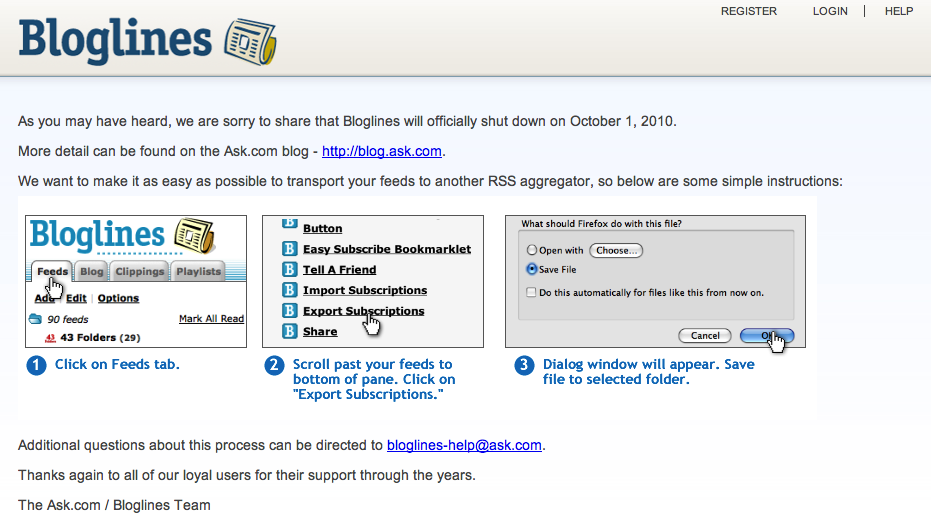Click the B icon next to Import Subscriptions

289,290
